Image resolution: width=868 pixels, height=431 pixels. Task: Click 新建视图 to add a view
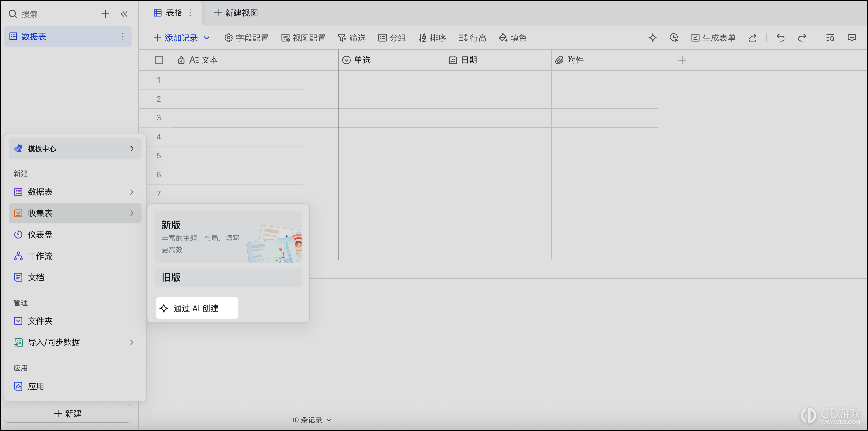click(236, 13)
